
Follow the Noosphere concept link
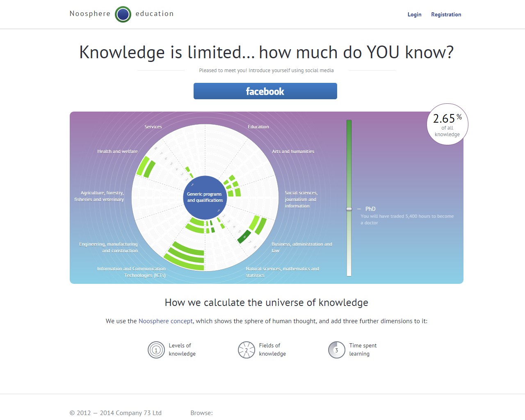pos(165,321)
